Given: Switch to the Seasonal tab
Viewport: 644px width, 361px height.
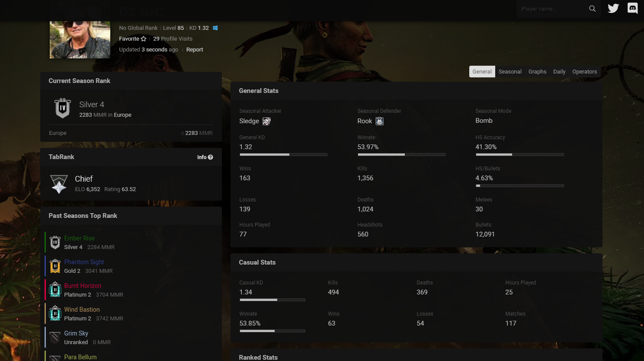Looking at the screenshot, I should tap(509, 72).
